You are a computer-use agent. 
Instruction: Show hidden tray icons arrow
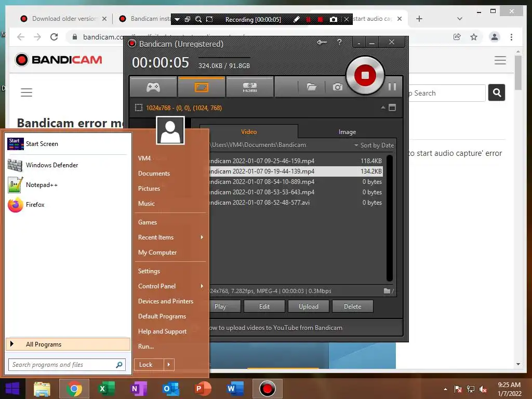click(x=445, y=389)
